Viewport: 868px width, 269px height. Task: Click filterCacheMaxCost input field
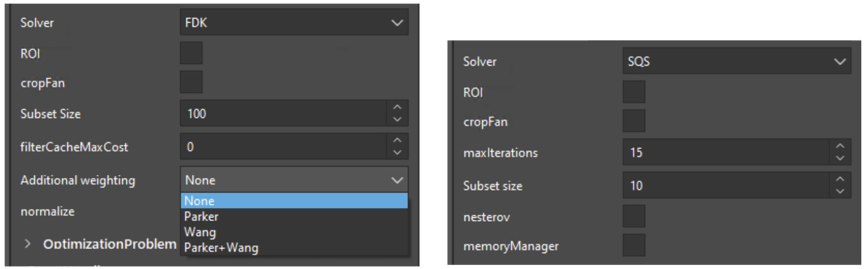(283, 147)
